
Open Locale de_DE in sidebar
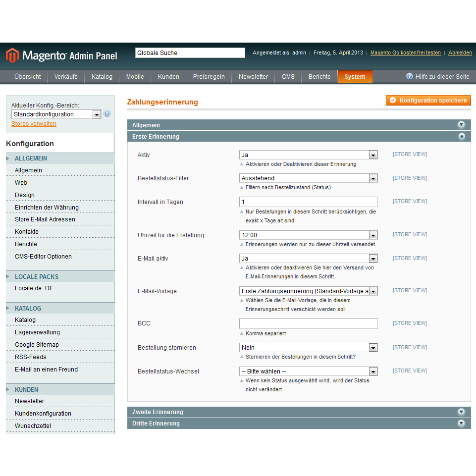(60, 288)
